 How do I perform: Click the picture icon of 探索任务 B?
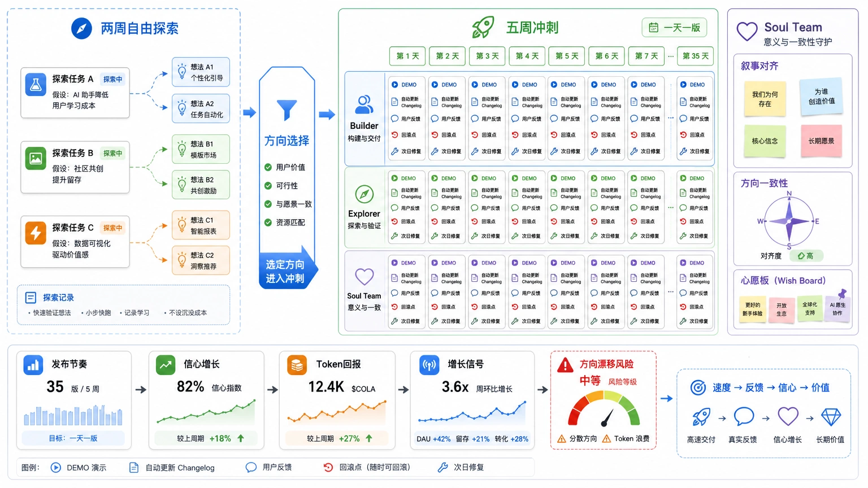point(36,159)
